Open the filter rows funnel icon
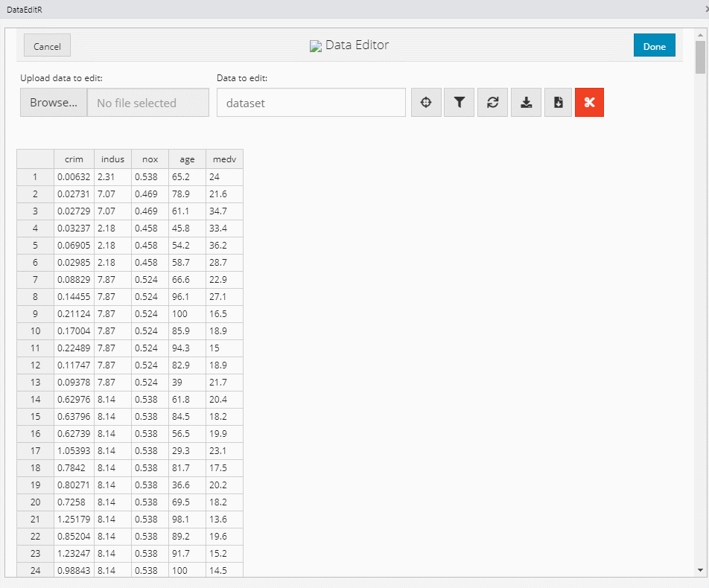 (x=460, y=103)
